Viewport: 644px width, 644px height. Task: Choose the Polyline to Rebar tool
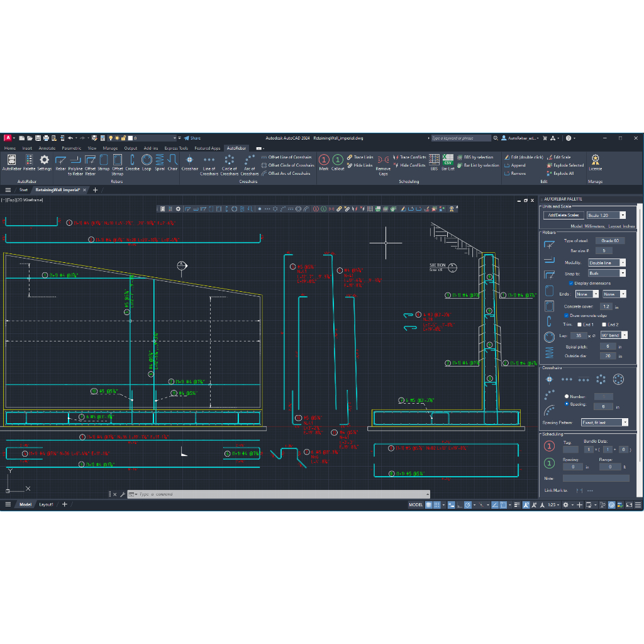click(75, 165)
